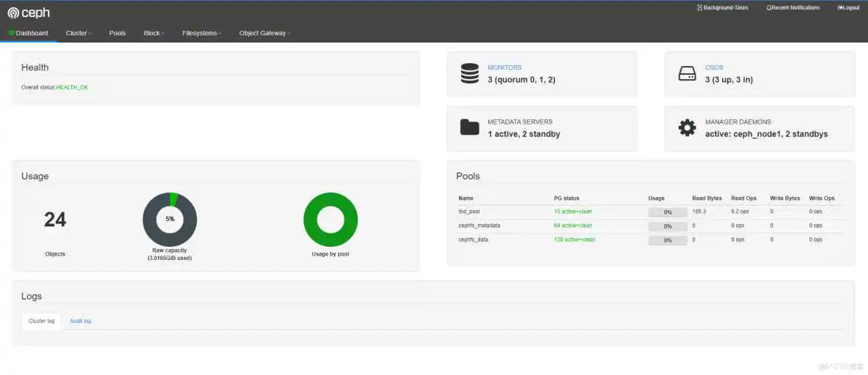This screenshot has width=868, height=375.
Task: Log out using the Logout button
Action: tap(848, 7)
